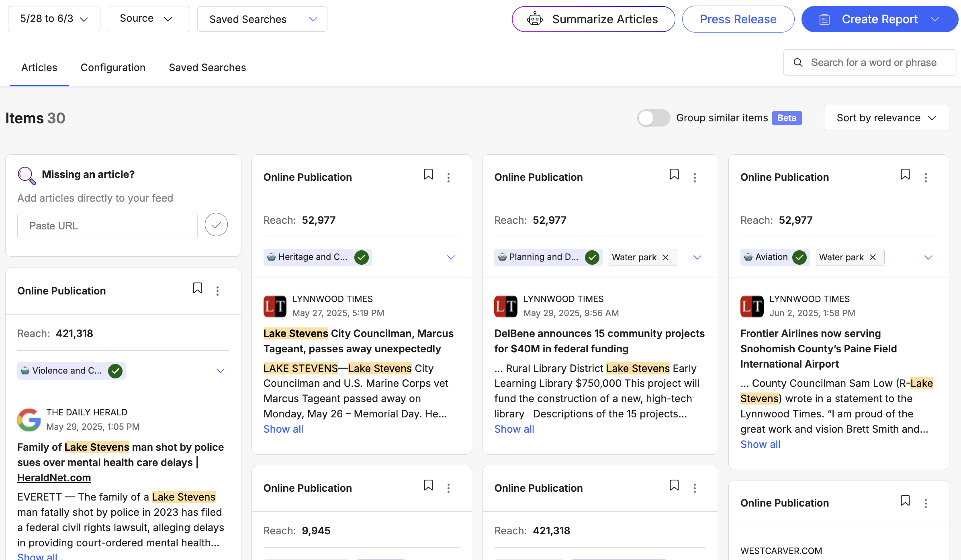The width and height of the screenshot is (961, 560).
Task: Open the 5/28 to 6/3 date range dropdown
Action: (x=54, y=19)
